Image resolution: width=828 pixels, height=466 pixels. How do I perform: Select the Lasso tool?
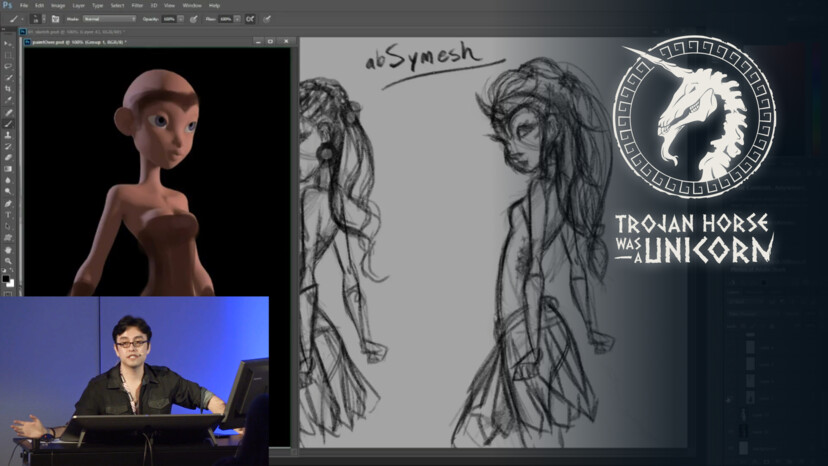coord(8,66)
